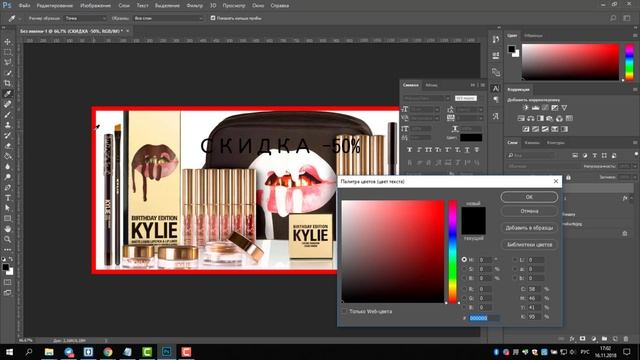
Task: Select the R radio button
Action: pyautogui.click(x=464, y=289)
